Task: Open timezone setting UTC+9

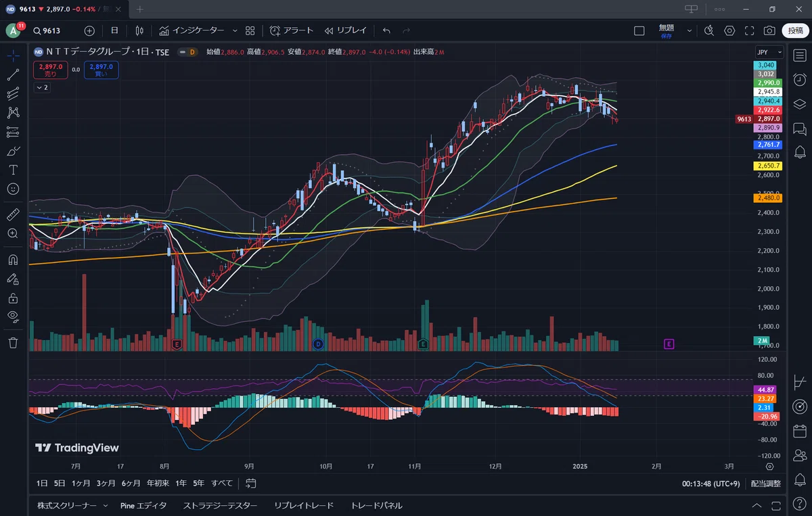Action: [x=710, y=484]
